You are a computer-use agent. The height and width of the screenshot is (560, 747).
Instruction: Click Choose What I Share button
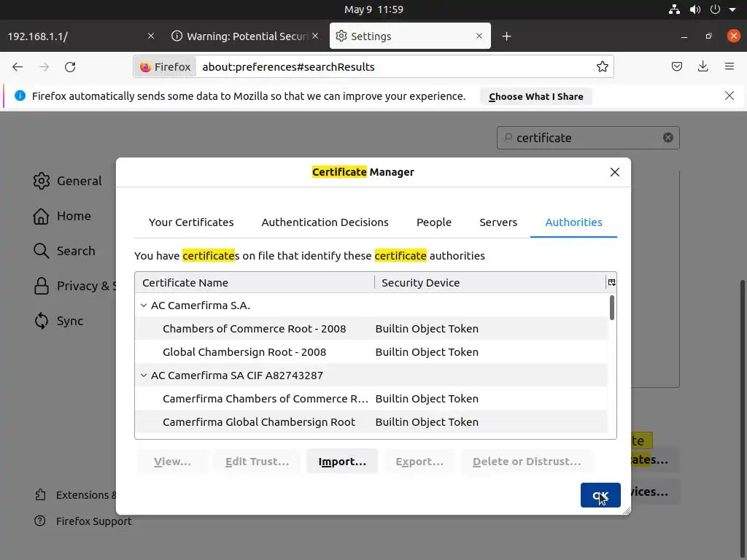[536, 96]
